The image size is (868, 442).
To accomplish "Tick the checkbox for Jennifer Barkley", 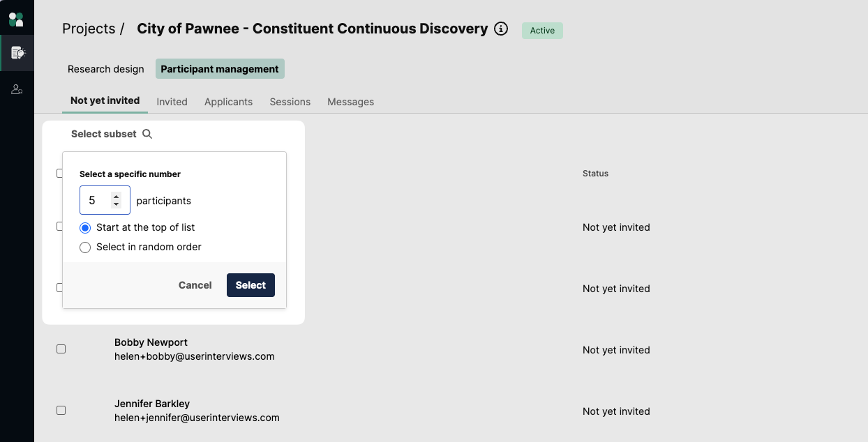I will point(61,410).
